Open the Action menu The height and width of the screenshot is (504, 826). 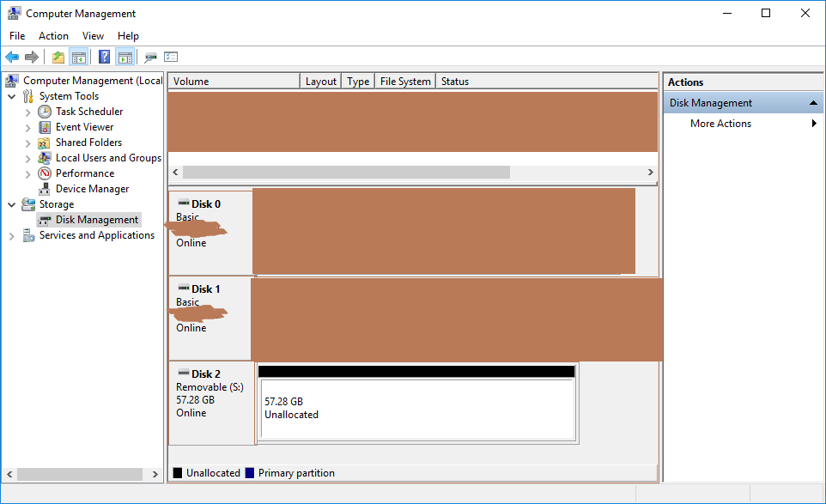click(53, 36)
